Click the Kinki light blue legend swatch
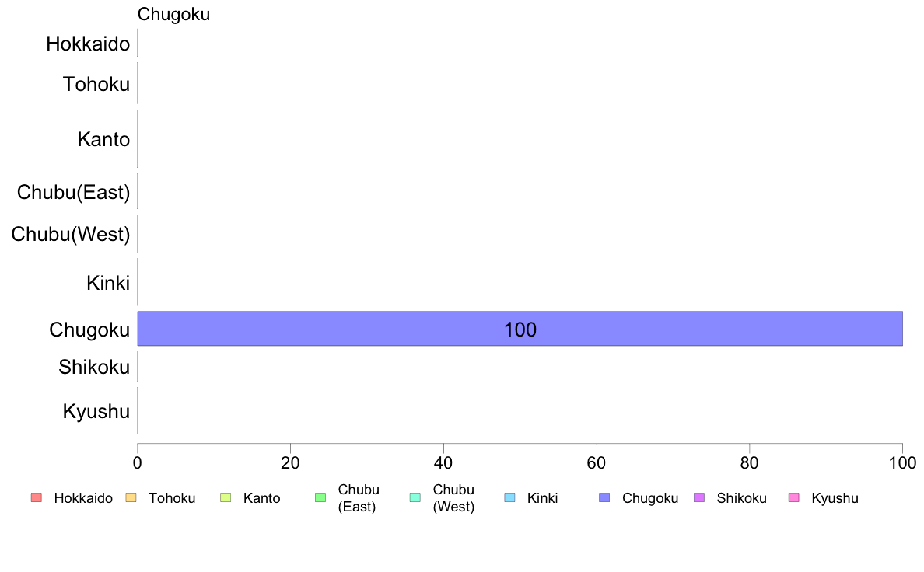The image size is (924, 572). pos(509,497)
